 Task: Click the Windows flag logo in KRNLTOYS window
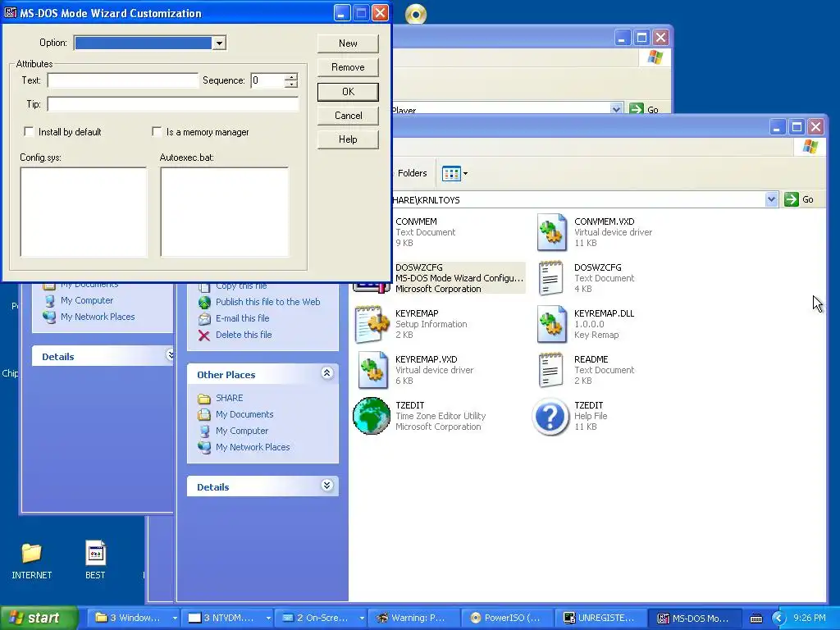810,146
